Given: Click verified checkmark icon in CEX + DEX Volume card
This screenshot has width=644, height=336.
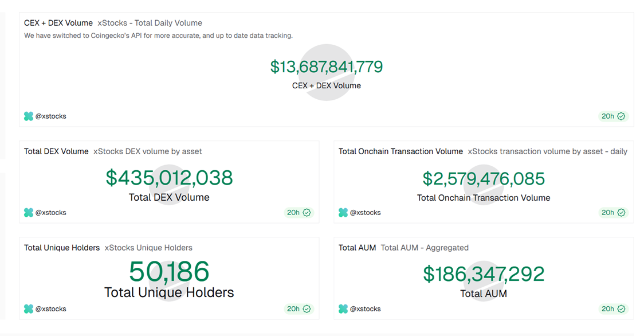Looking at the screenshot, I should tap(621, 116).
